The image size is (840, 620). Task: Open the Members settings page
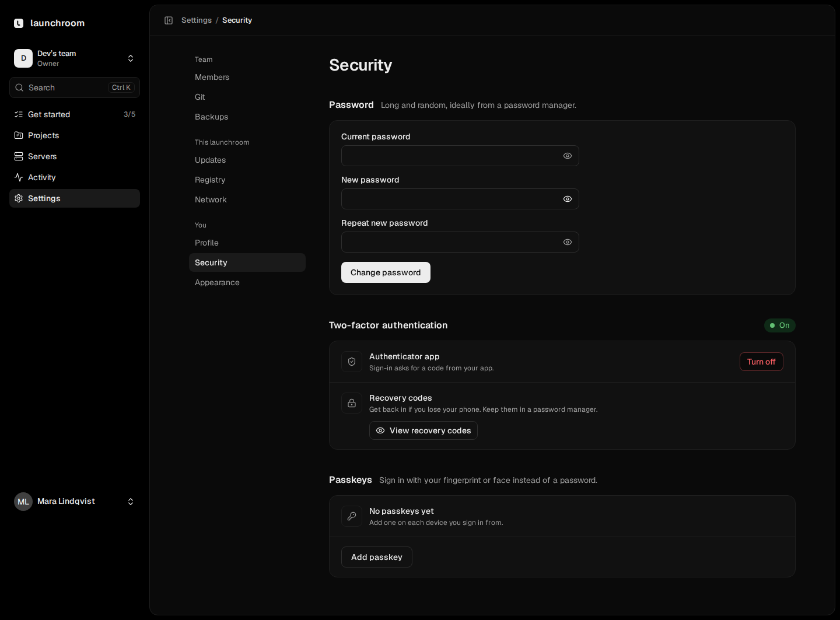coord(247,77)
